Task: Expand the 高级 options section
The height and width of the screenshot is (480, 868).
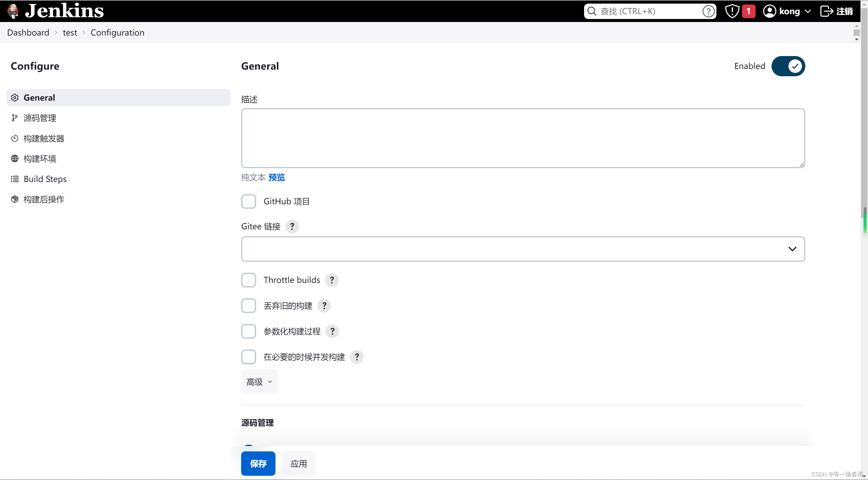Action: click(259, 381)
